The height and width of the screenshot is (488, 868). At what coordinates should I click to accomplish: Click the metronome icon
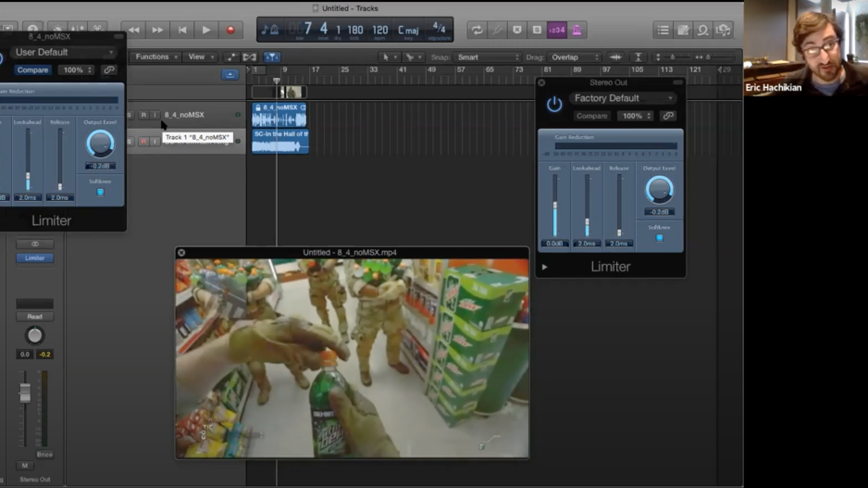click(x=577, y=31)
